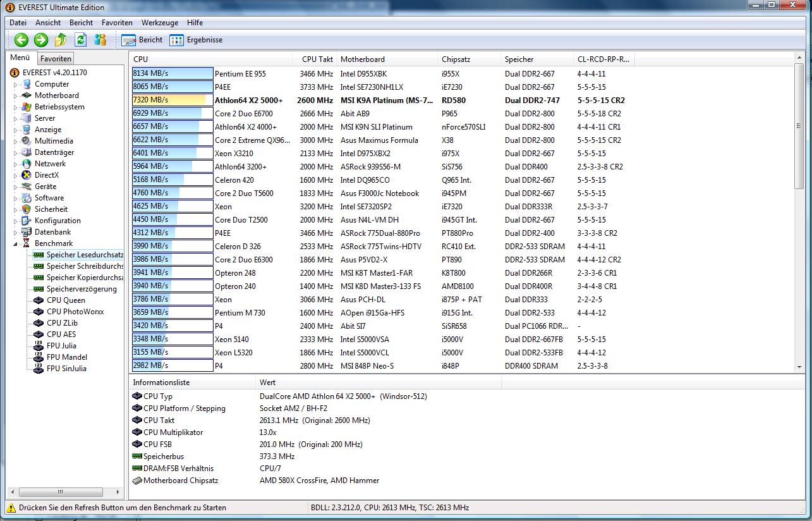The width and height of the screenshot is (812, 521).
Task: Select Anzeige in the tree
Action: coord(48,130)
